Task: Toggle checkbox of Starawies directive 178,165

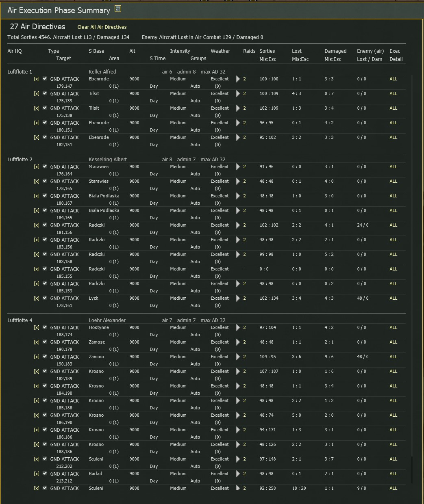Action: [x=45, y=181]
